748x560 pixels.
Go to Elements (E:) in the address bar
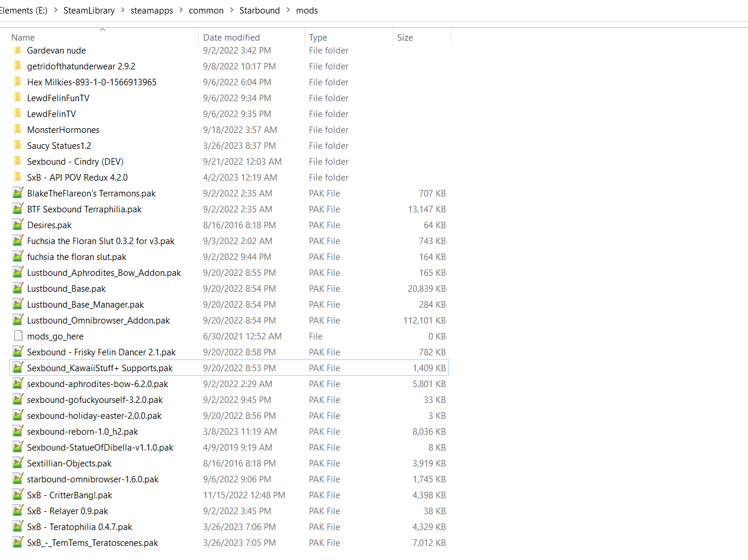coord(24,10)
